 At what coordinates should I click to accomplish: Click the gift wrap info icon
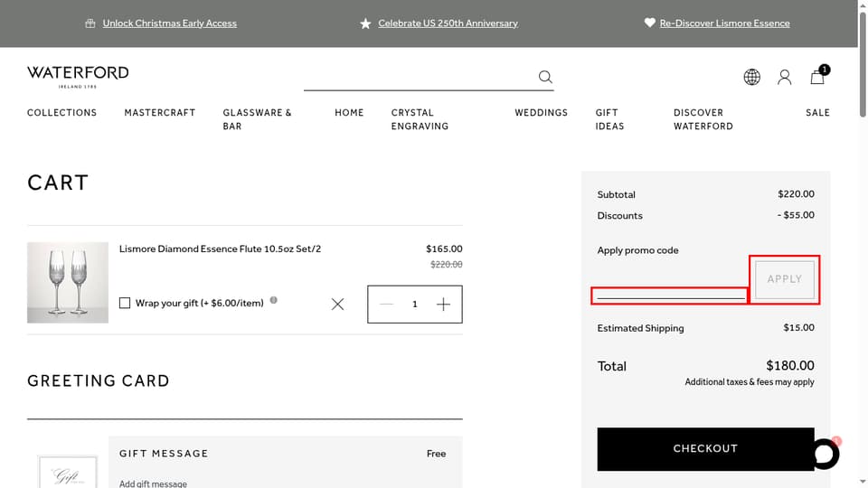(273, 300)
